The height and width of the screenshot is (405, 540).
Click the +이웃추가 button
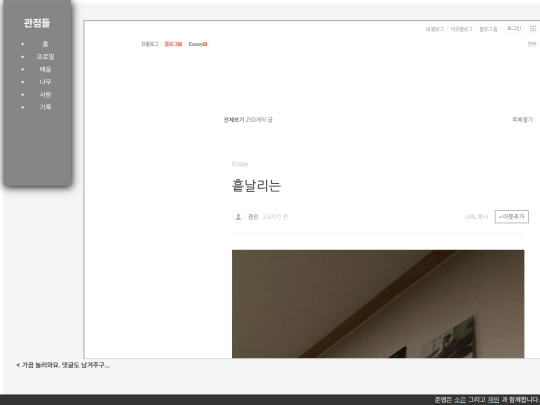[512, 217]
